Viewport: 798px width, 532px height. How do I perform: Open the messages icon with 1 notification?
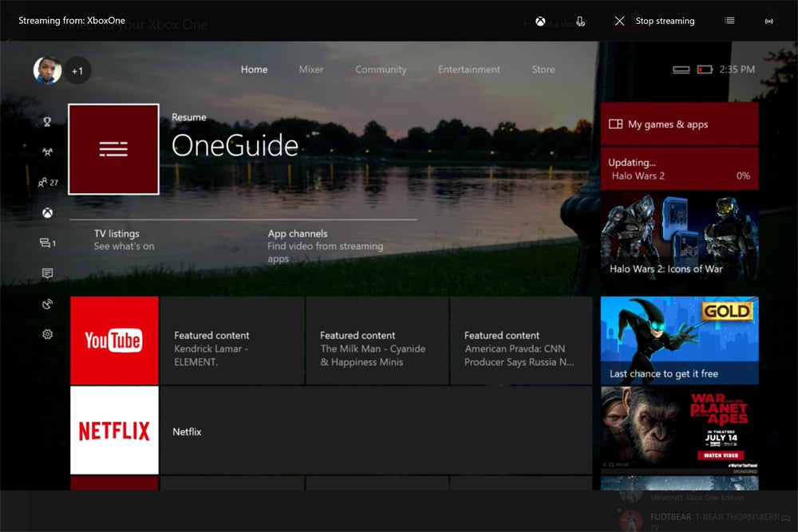click(x=47, y=242)
